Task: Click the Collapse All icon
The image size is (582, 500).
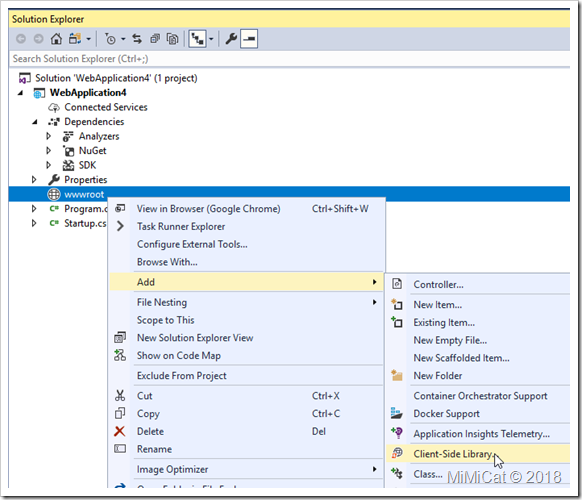Action: [x=155, y=39]
